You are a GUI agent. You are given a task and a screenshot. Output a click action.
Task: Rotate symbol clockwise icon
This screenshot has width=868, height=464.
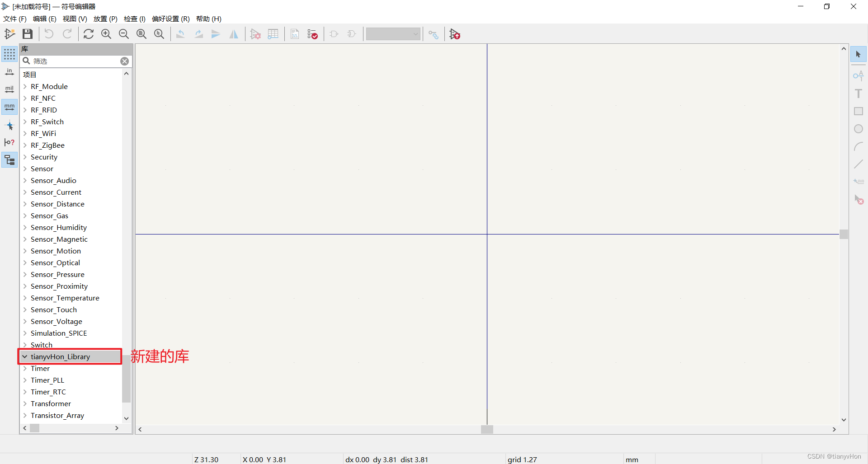point(198,34)
